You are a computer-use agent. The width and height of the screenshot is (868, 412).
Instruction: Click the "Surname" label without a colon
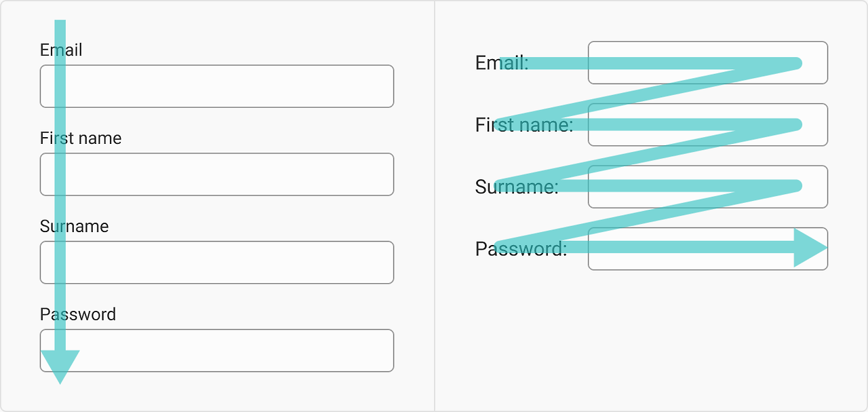pyautogui.click(x=74, y=226)
